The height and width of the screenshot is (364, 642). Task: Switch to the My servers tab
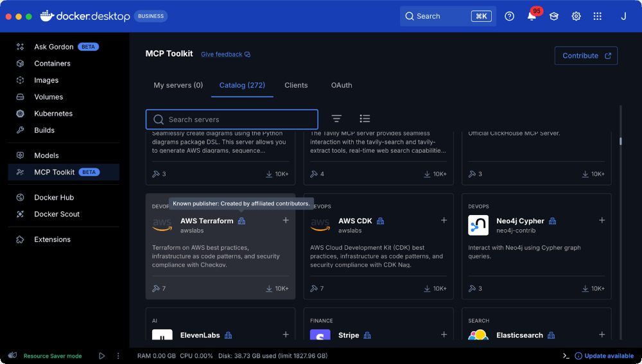pyautogui.click(x=178, y=85)
